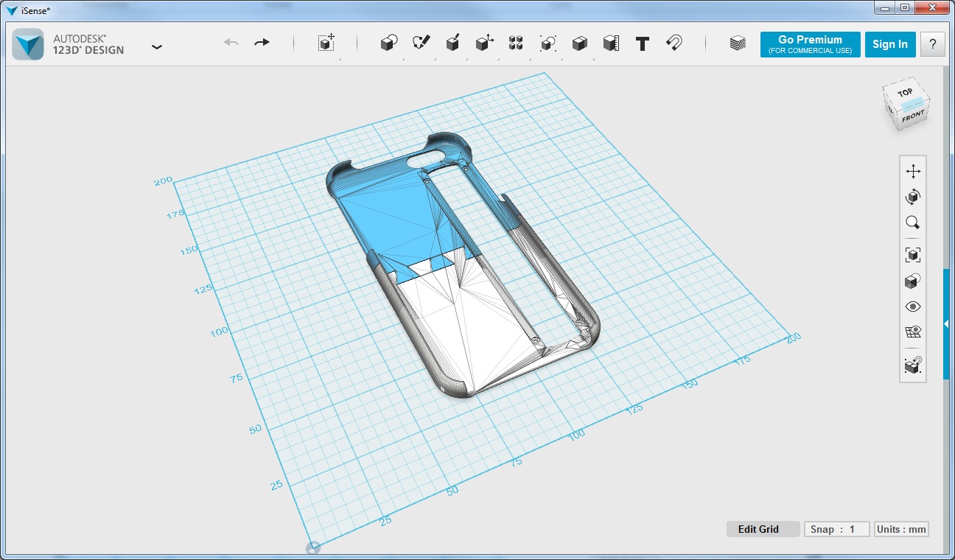Image resolution: width=955 pixels, height=560 pixels.
Task: Open the Snap value field
Action: pyautogui.click(x=836, y=529)
